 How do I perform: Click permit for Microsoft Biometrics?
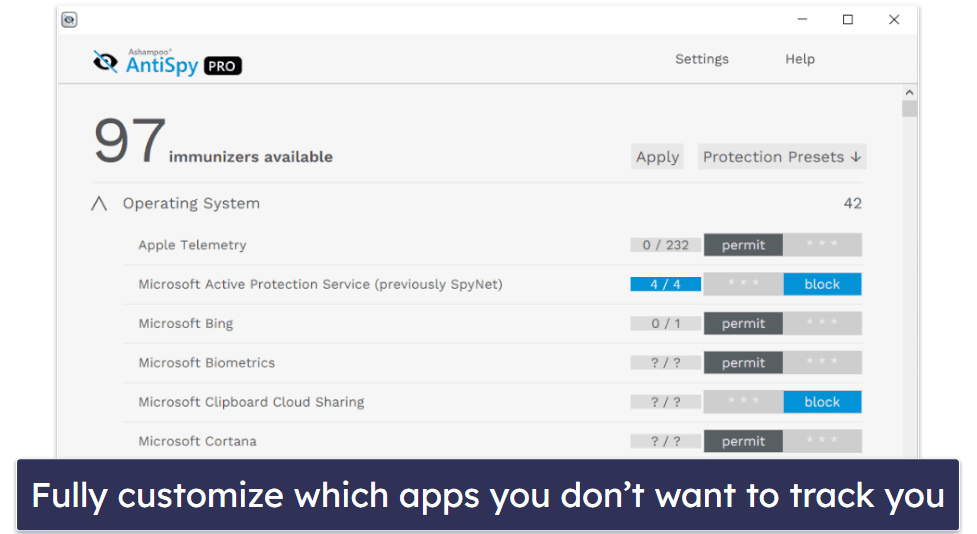(x=743, y=363)
